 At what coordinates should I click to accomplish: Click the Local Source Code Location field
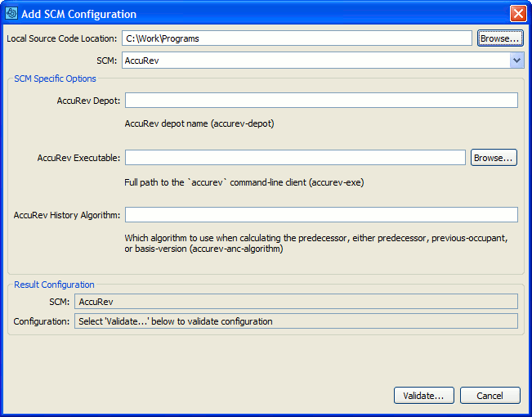(x=297, y=38)
